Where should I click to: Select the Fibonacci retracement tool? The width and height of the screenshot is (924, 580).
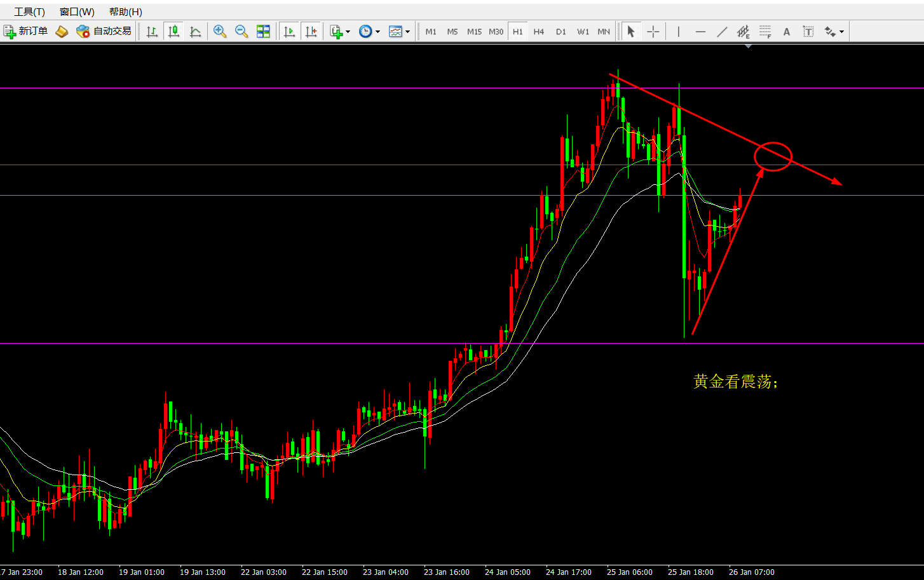point(765,31)
